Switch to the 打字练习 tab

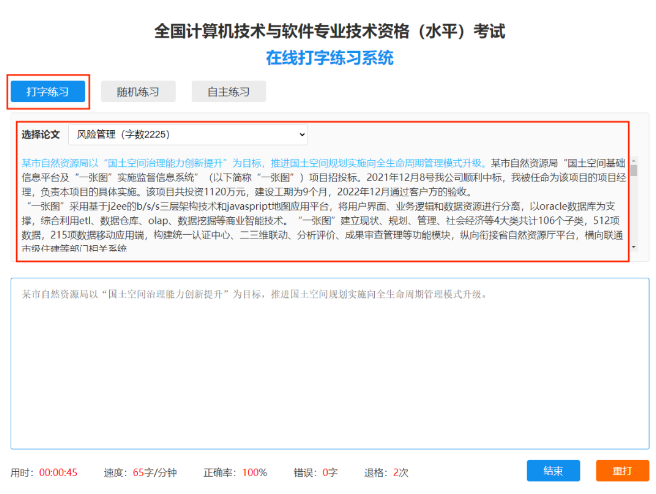(x=48, y=92)
